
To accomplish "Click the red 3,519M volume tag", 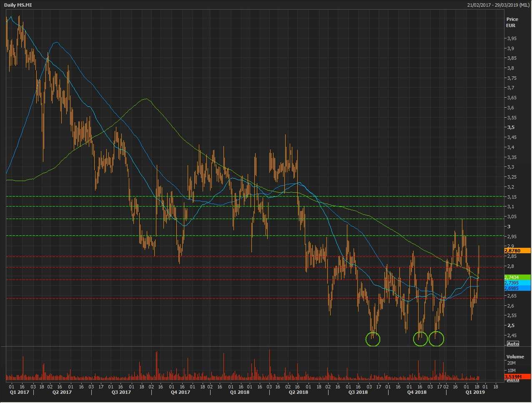I will (x=517, y=377).
